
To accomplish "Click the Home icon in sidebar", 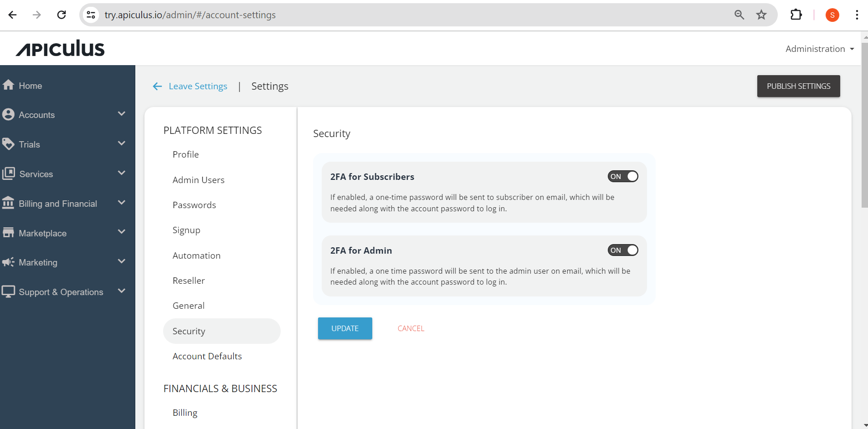I will (x=8, y=85).
